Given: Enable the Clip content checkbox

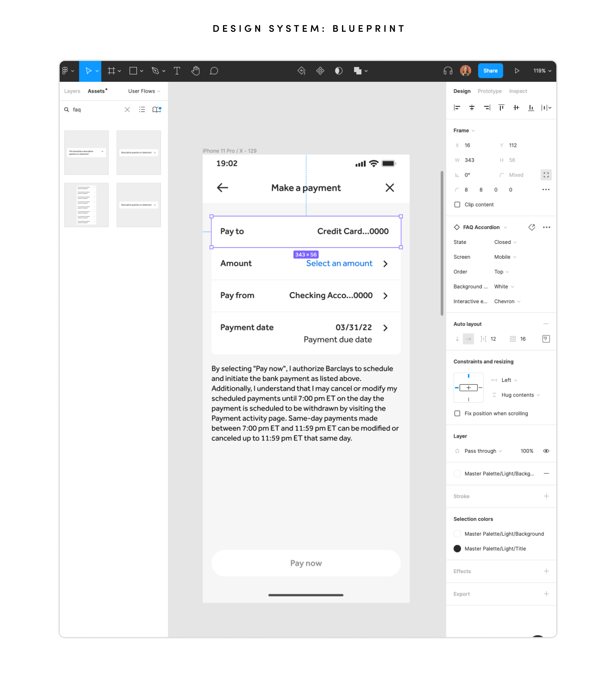Looking at the screenshot, I should pyautogui.click(x=457, y=205).
